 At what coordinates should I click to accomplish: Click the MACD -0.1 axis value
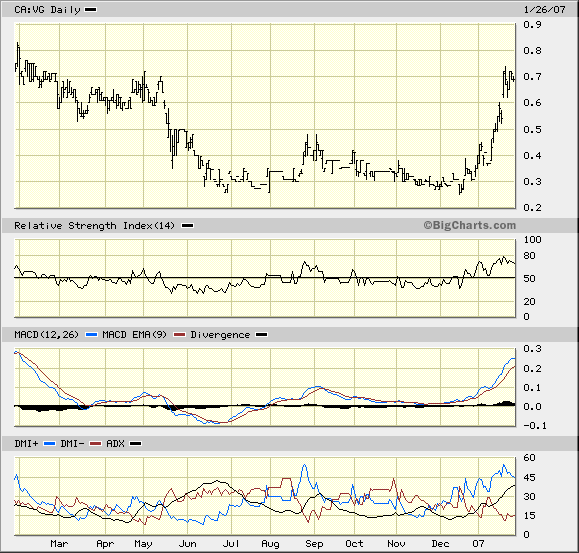535,426
